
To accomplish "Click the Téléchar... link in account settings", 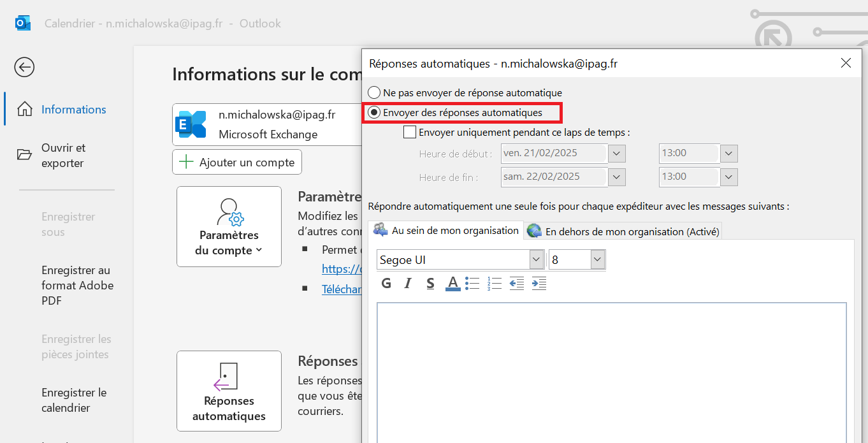I will pos(342,289).
